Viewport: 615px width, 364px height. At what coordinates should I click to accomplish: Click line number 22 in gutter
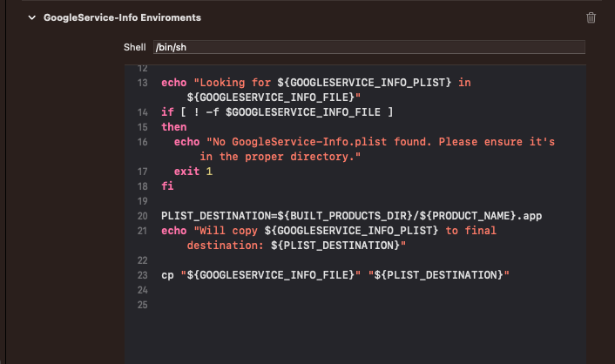pyautogui.click(x=142, y=260)
